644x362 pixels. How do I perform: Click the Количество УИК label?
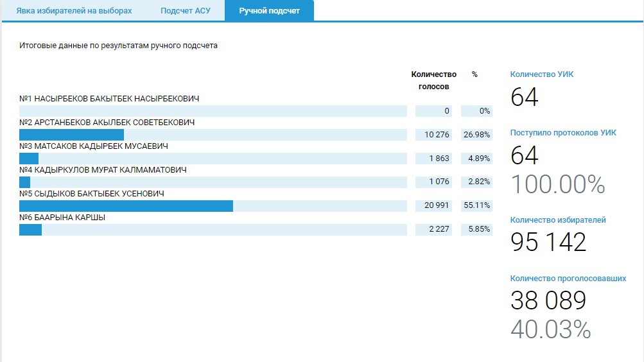pyautogui.click(x=542, y=74)
